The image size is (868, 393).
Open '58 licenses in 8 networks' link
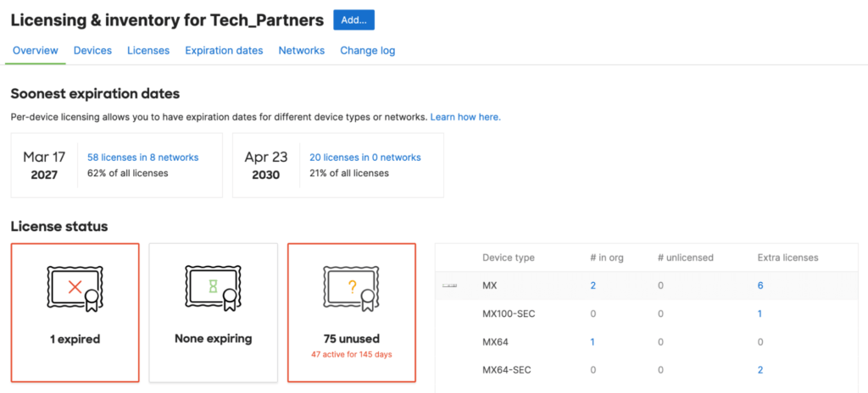(x=142, y=158)
